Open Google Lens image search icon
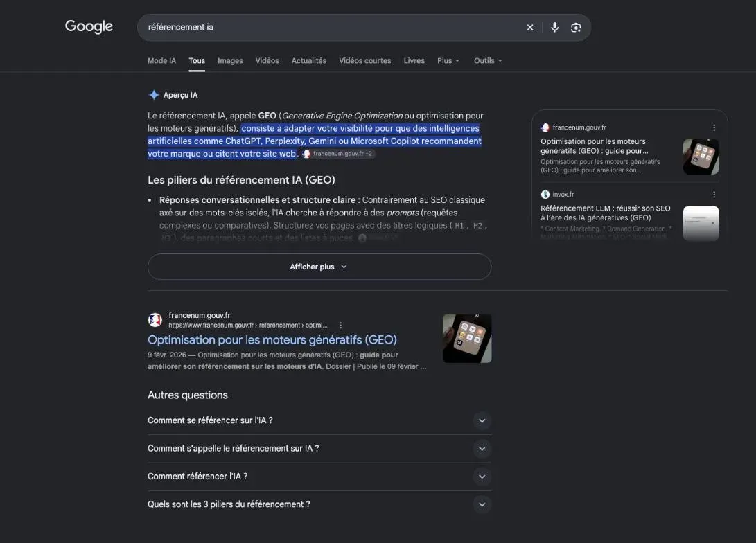756x543 pixels. (x=576, y=28)
